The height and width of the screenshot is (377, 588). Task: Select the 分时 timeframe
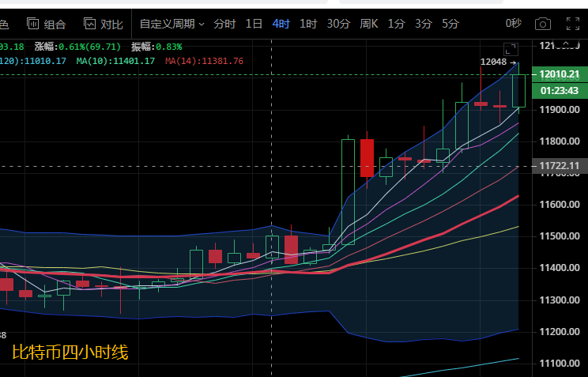point(224,24)
